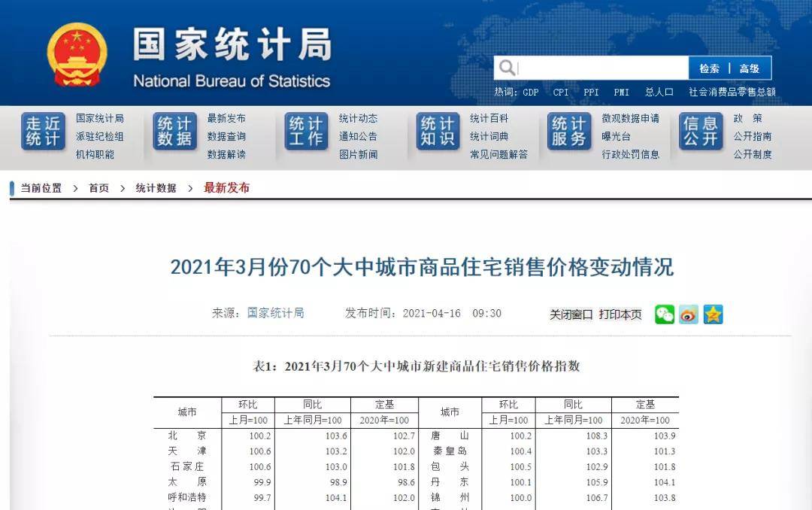Click 打印本页 print page link
The height and width of the screenshot is (510, 812).
coord(620,314)
